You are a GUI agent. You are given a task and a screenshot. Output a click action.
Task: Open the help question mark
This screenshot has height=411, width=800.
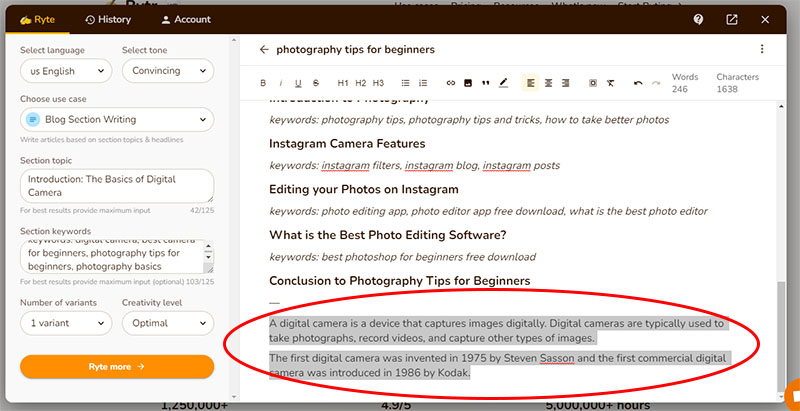tap(698, 19)
